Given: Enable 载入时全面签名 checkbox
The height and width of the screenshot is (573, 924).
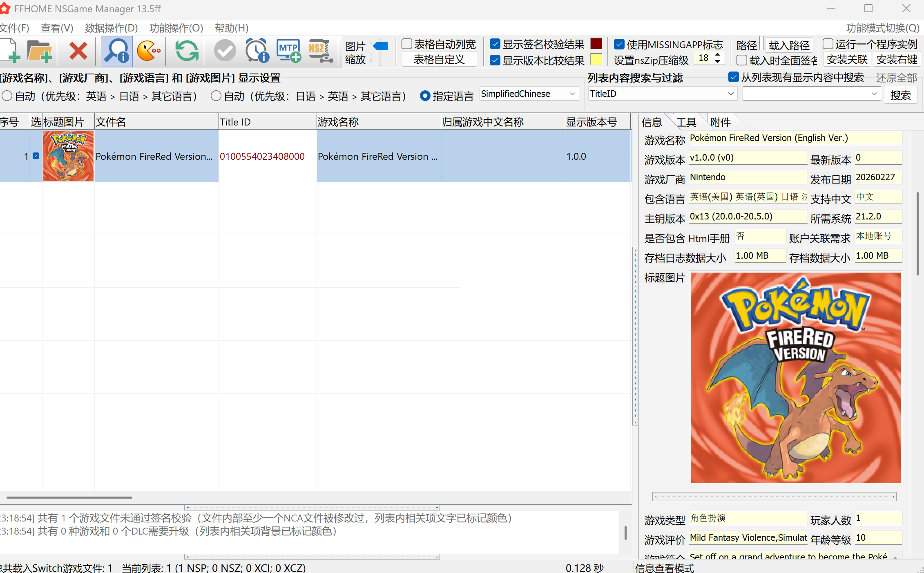Looking at the screenshot, I should tap(742, 60).
